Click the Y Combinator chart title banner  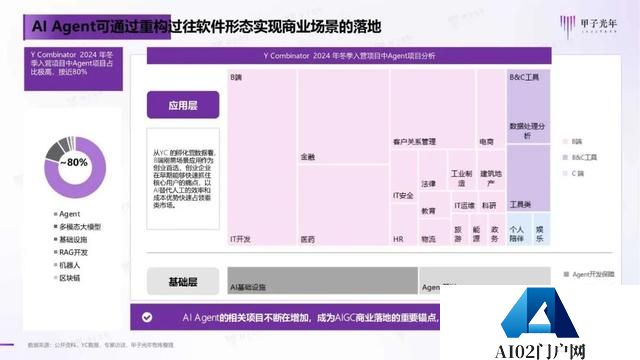pyautogui.click(x=349, y=56)
